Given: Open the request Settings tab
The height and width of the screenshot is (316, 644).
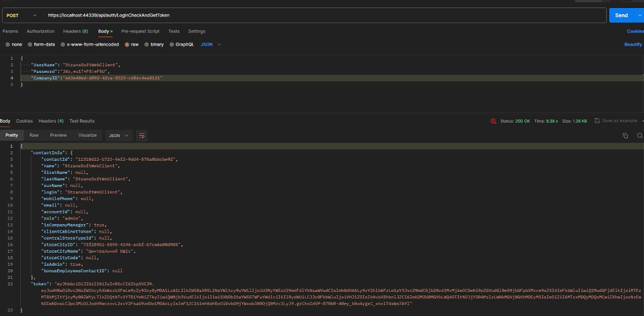Looking at the screenshot, I should click(x=197, y=31).
